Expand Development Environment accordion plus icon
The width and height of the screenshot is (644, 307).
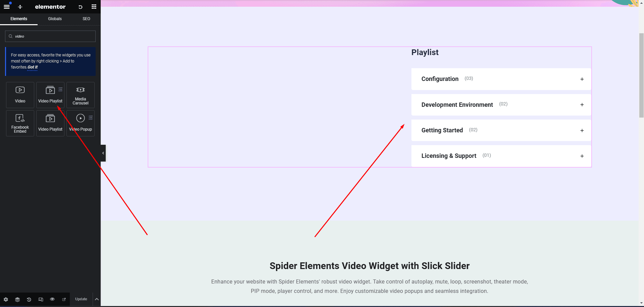582,105
